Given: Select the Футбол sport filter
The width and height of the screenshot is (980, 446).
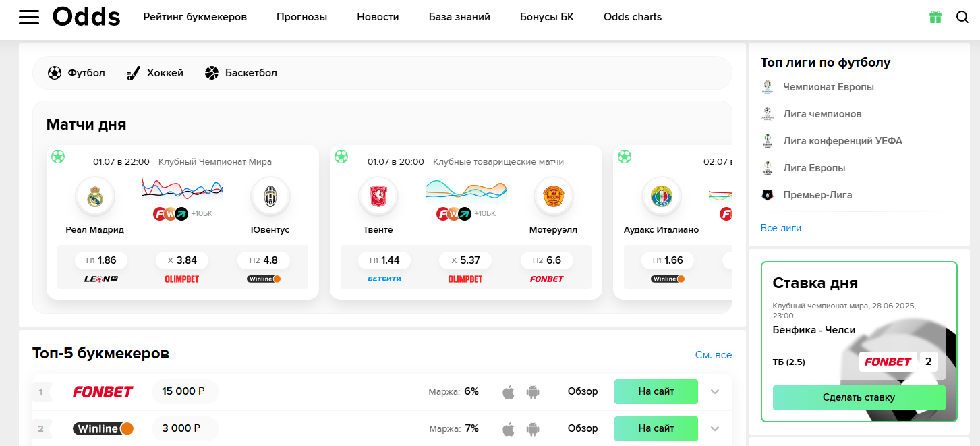Looking at the screenshot, I should (76, 73).
